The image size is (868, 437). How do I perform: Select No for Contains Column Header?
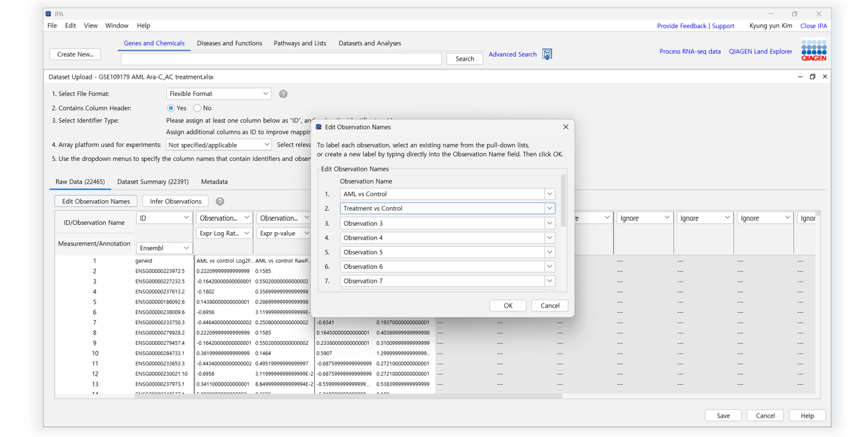coord(197,108)
